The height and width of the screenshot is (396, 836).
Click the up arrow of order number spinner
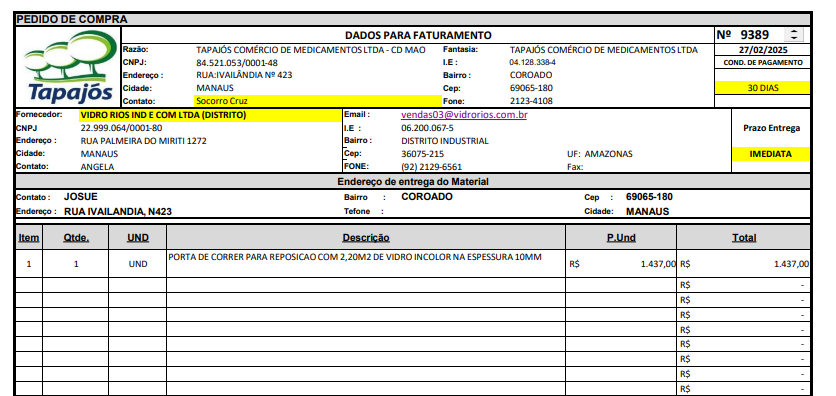[x=794, y=32]
